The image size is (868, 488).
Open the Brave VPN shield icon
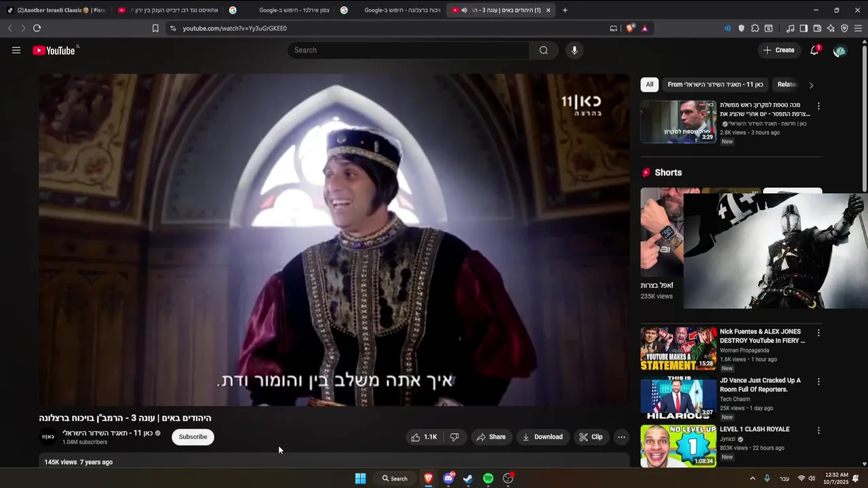[844, 28]
